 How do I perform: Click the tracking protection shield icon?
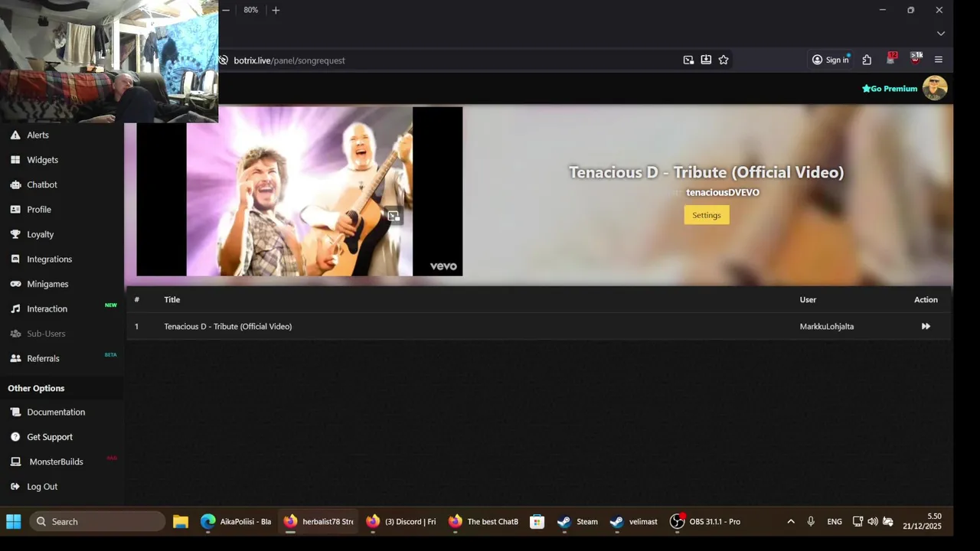click(224, 60)
